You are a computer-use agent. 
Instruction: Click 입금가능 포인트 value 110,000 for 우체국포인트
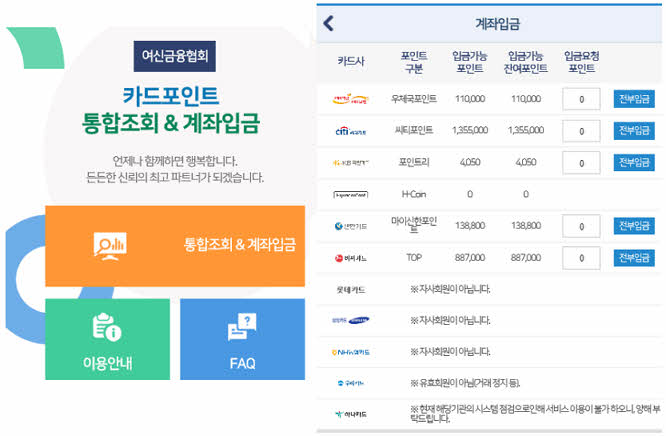point(470,99)
